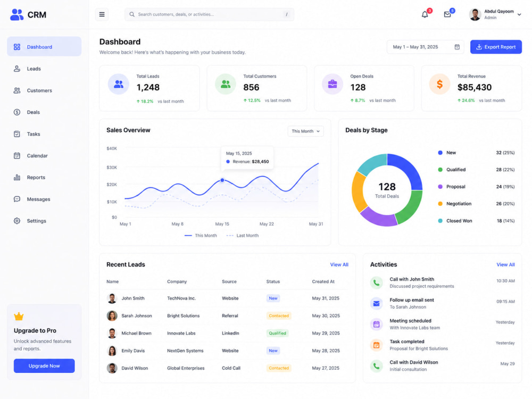Open View All for Activities
Image resolution: width=532 pixels, height=399 pixels.
(505, 264)
